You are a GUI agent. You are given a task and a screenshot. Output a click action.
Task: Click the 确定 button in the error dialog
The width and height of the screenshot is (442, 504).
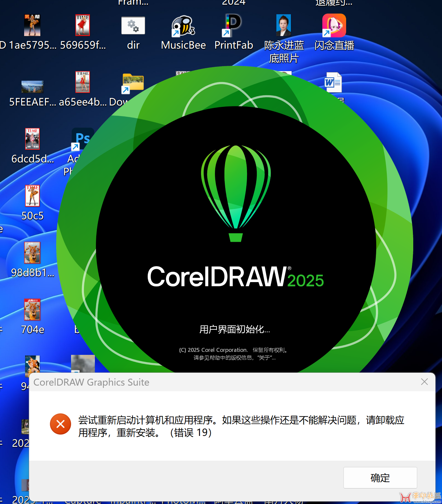(380, 478)
